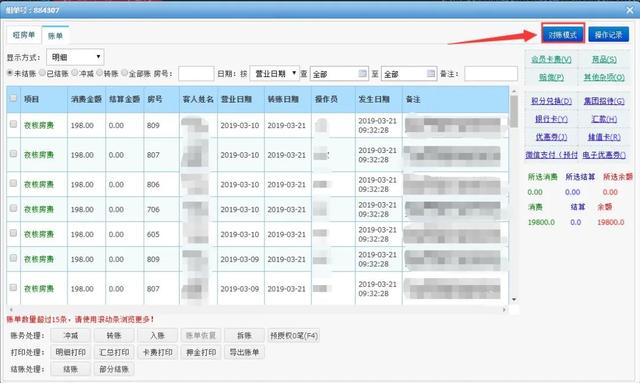Tick the checkbox for the room 605 row

pyautogui.click(x=13, y=233)
